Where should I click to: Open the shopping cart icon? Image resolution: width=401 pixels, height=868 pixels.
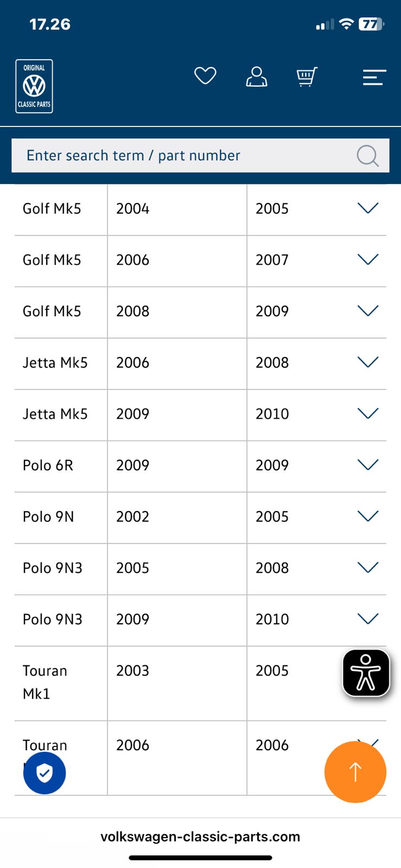point(307,77)
